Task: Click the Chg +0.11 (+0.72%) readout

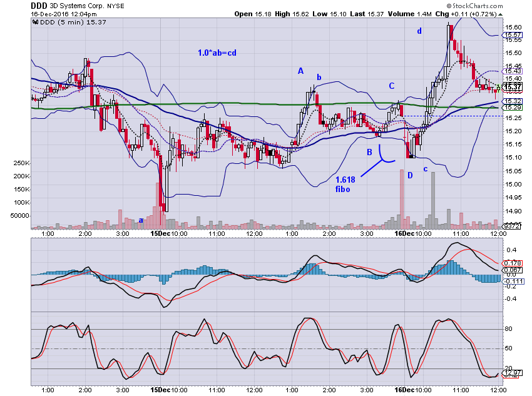Action: [x=466, y=14]
